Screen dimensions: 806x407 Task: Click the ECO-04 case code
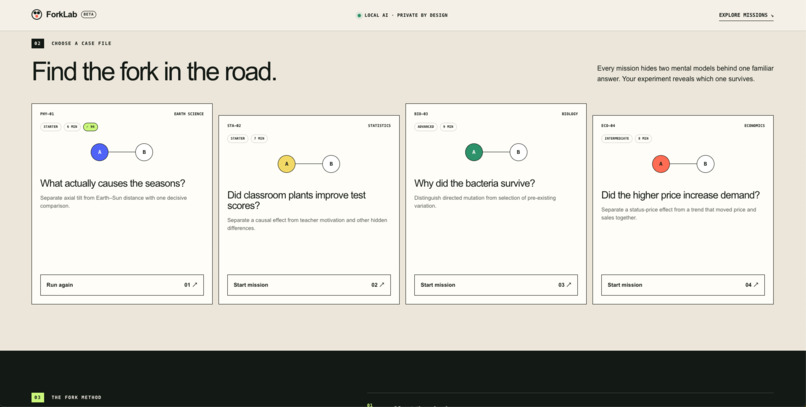(608, 126)
